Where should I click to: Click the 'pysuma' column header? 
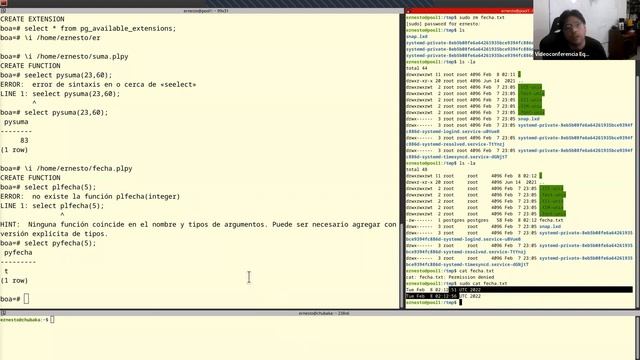16,122
